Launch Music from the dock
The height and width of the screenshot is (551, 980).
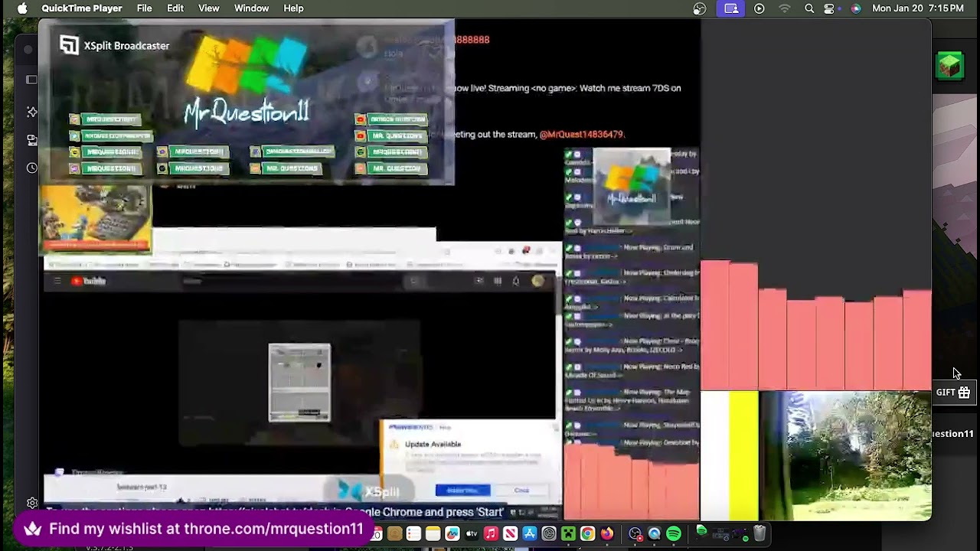491,533
